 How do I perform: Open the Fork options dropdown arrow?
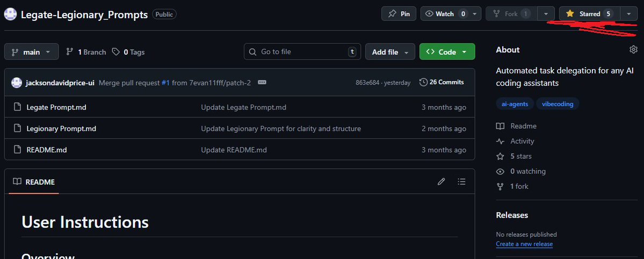tap(546, 13)
